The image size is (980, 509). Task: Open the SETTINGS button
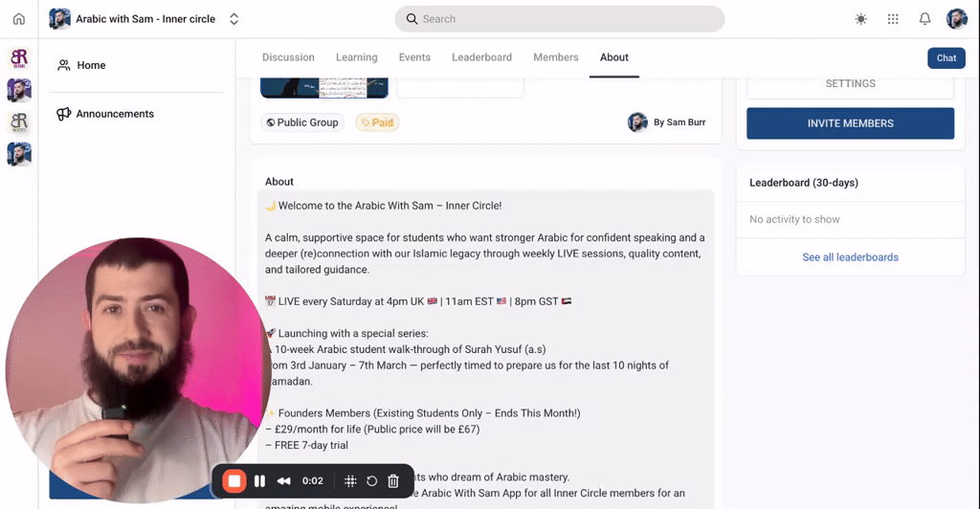pyautogui.click(x=850, y=84)
